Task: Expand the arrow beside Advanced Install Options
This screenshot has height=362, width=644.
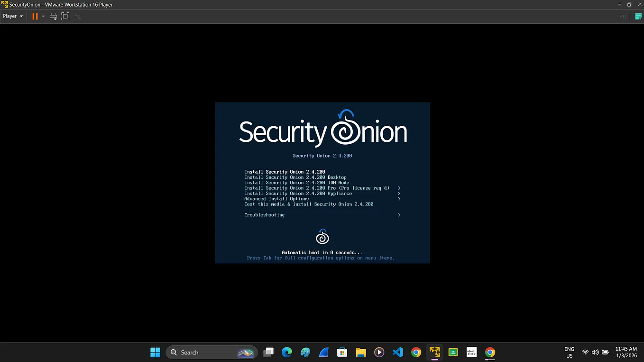Action: tap(399, 199)
